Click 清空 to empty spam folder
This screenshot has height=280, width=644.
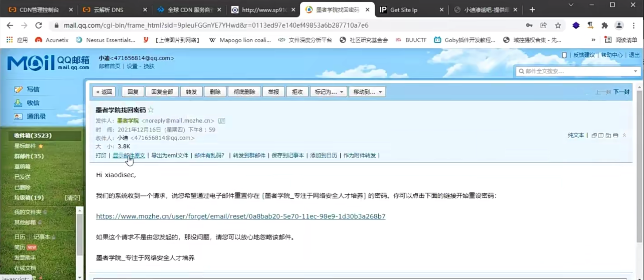(x=72, y=198)
